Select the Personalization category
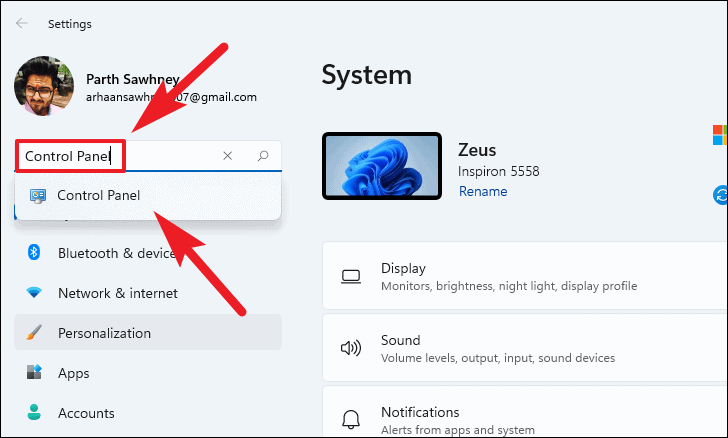728x438 pixels. pos(148,332)
